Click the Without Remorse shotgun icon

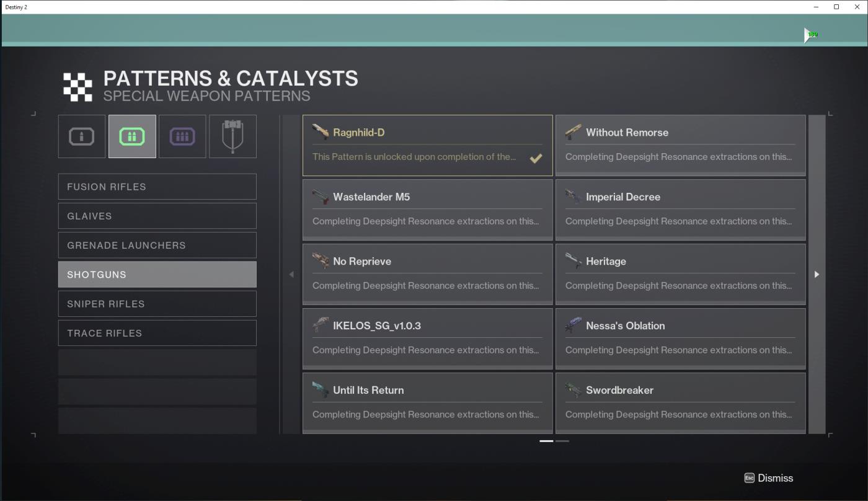573,132
